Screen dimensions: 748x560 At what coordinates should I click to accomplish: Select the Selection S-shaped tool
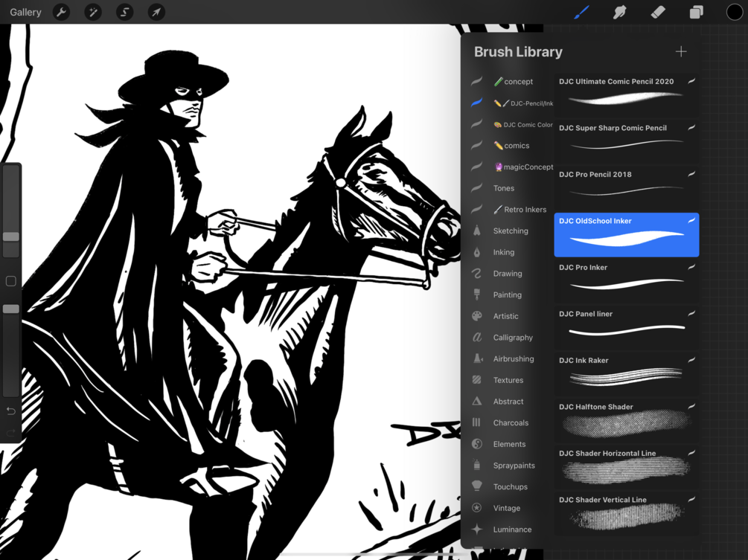click(x=124, y=12)
